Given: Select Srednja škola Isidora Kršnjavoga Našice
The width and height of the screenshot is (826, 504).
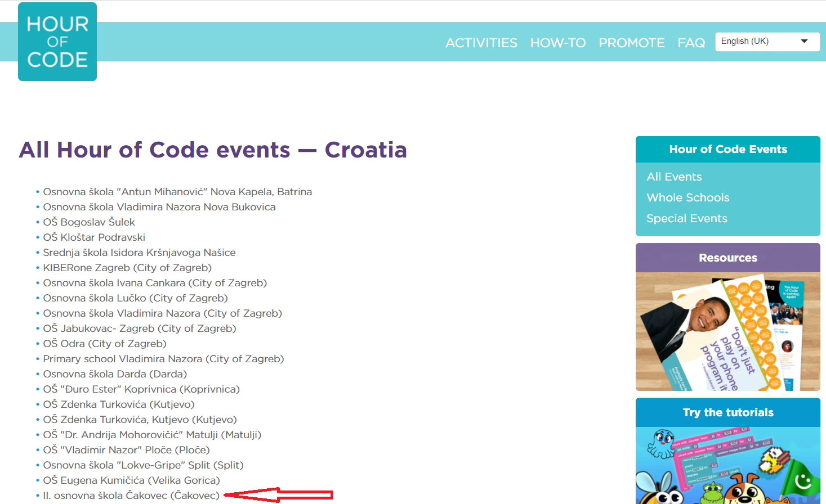Looking at the screenshot, I should pos(139,253).
